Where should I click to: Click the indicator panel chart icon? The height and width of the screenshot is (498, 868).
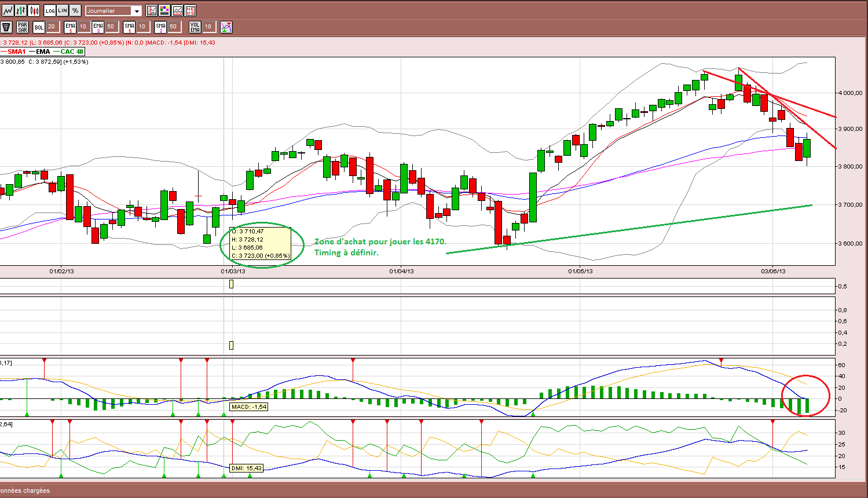(177, 10)
